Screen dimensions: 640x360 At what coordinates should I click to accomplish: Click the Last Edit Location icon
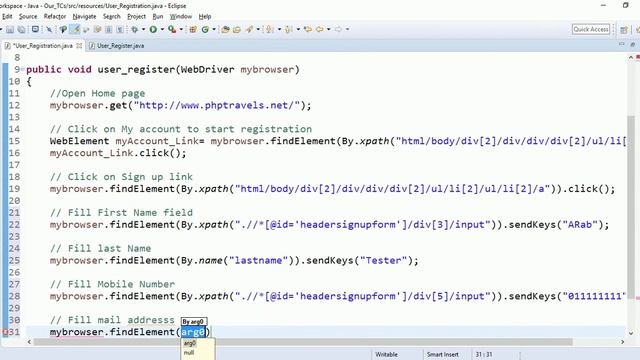(308, 29)
